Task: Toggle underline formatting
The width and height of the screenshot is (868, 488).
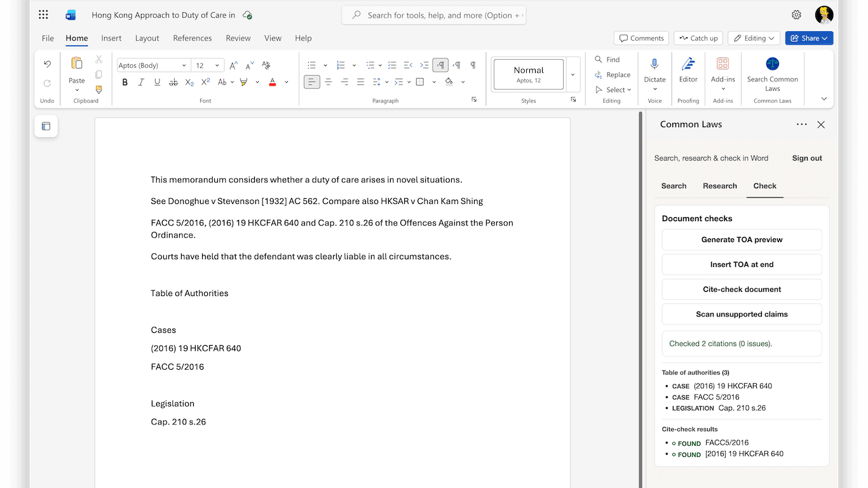Action: click(x=157, y=82)
